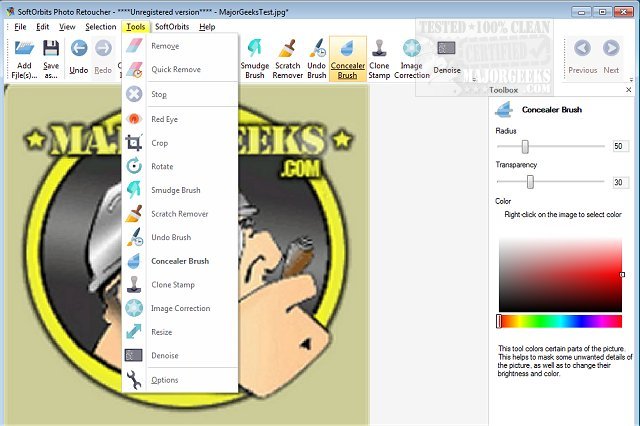Open Image Correction from the toolbar

(x=411, y=58)
